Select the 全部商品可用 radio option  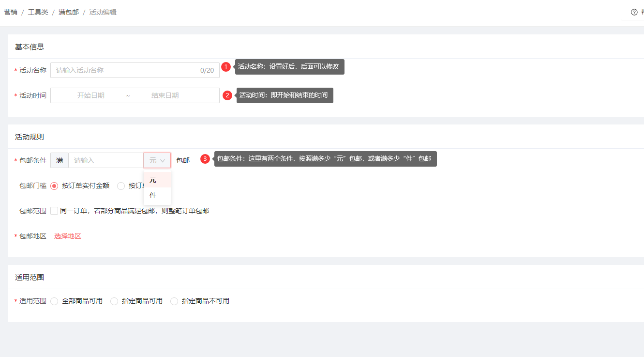pyautogui.click(x=54, y=301)
